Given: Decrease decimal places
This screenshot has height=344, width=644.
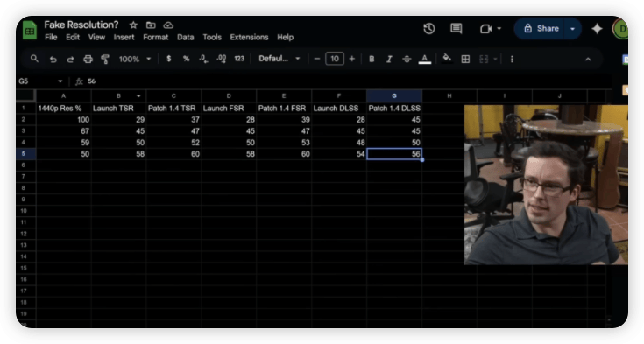Looking at the screenshot, I should point(203,59).
